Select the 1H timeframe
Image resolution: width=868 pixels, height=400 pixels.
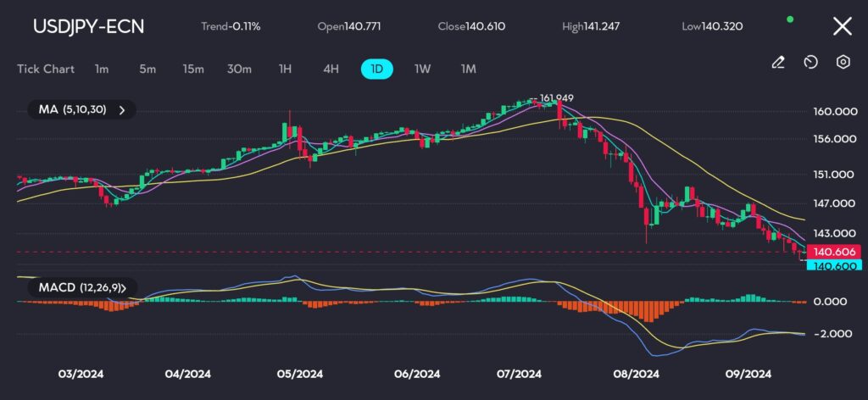point(286,69)
